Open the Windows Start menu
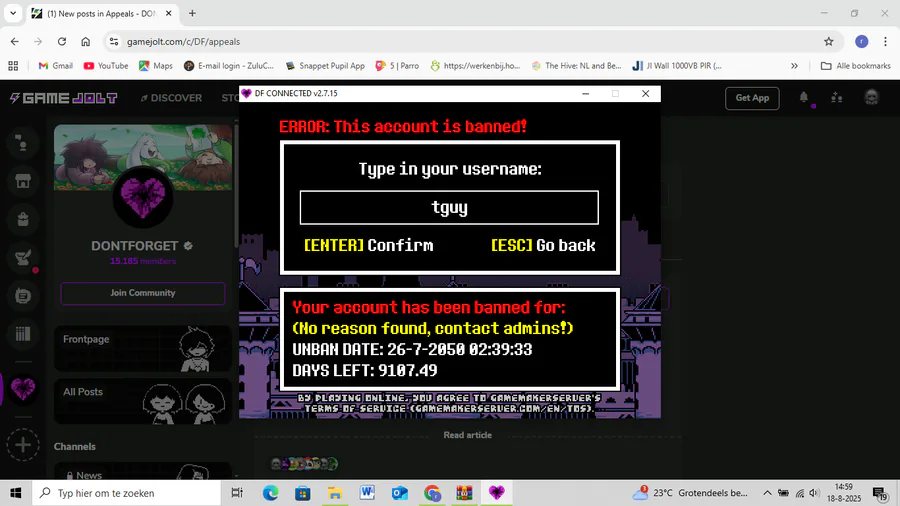The image size is (900, 506). pyautogui.click(x=15, y=493)
